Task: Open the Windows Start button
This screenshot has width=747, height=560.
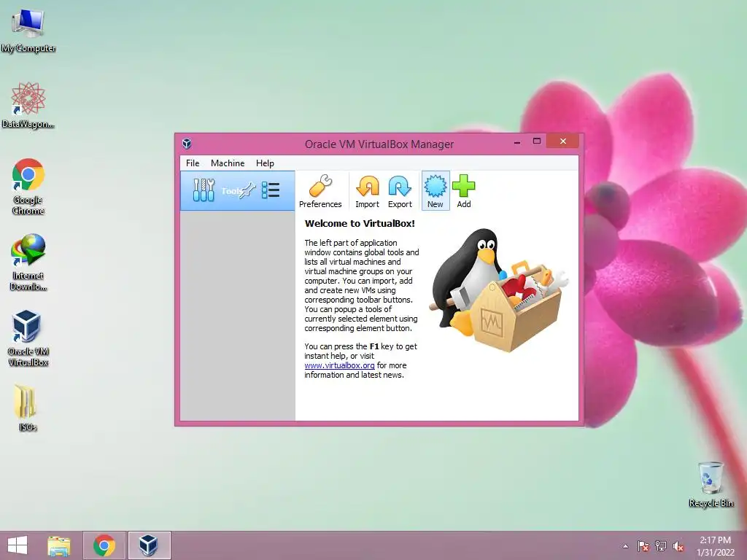Action: coord(18,545)
